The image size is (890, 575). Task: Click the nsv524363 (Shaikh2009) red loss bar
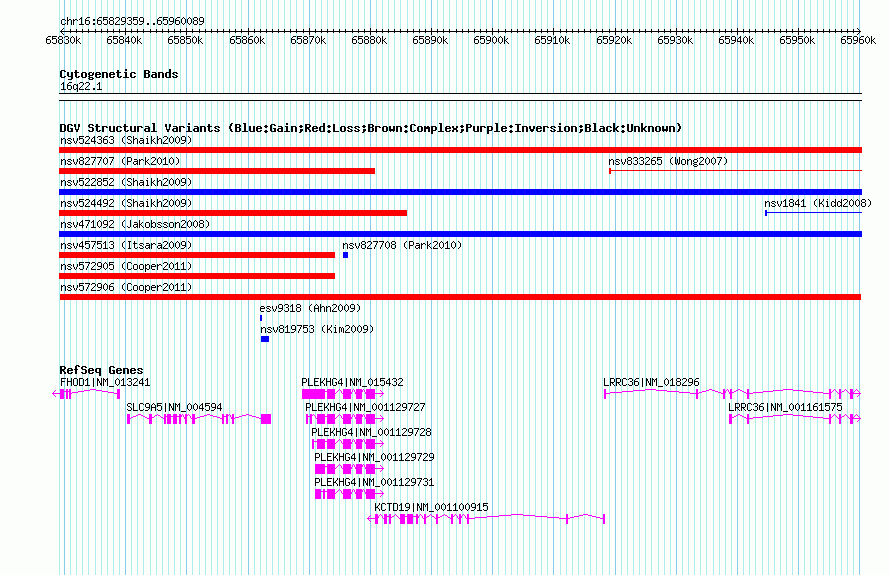tap(460, 150)
